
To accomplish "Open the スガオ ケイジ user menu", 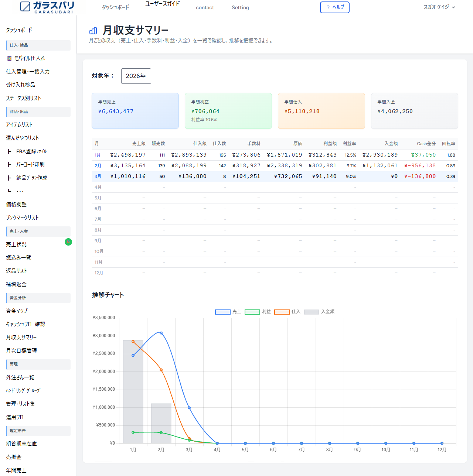I will [x=439, y=7].
